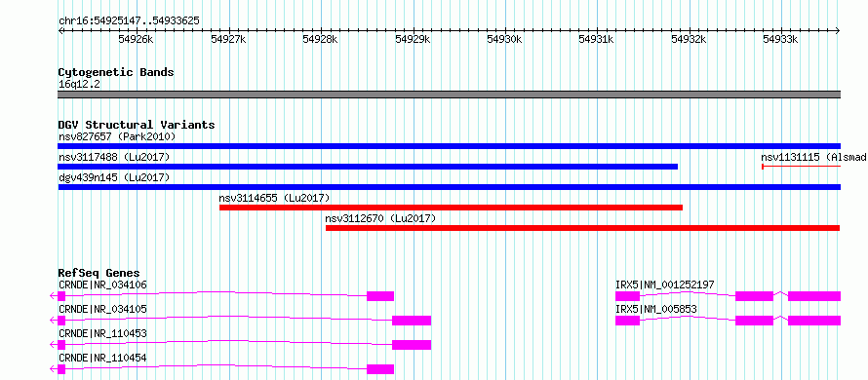
Task: Click the 54931k ruler label
Action: click(596, 39)
